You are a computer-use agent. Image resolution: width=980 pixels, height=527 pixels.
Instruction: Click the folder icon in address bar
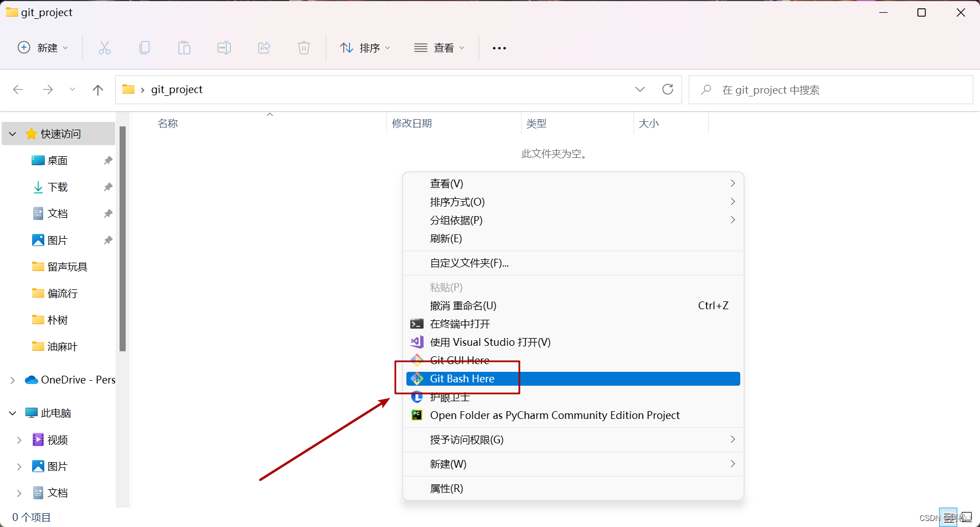pos(128,89)
